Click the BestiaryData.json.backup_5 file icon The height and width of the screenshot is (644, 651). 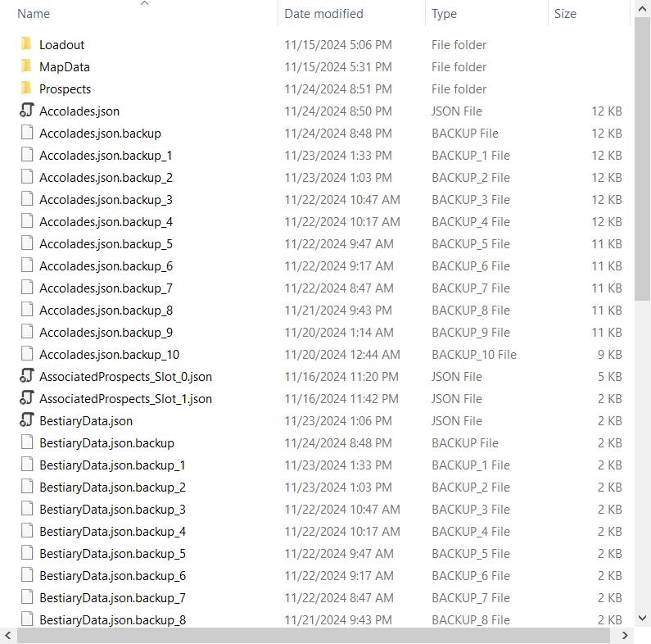tap(27, 552)
